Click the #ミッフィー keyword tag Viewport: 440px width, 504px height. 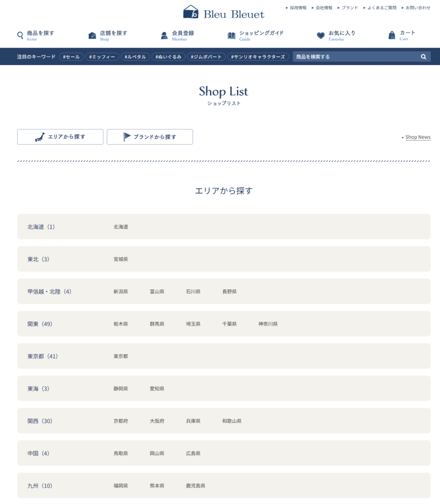[x=102, y=57]
